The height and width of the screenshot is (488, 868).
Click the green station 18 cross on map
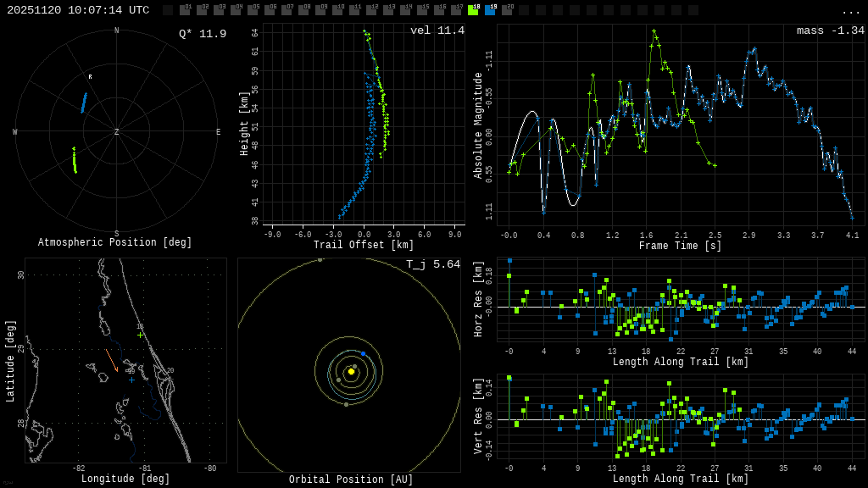(x=141, y=335)
